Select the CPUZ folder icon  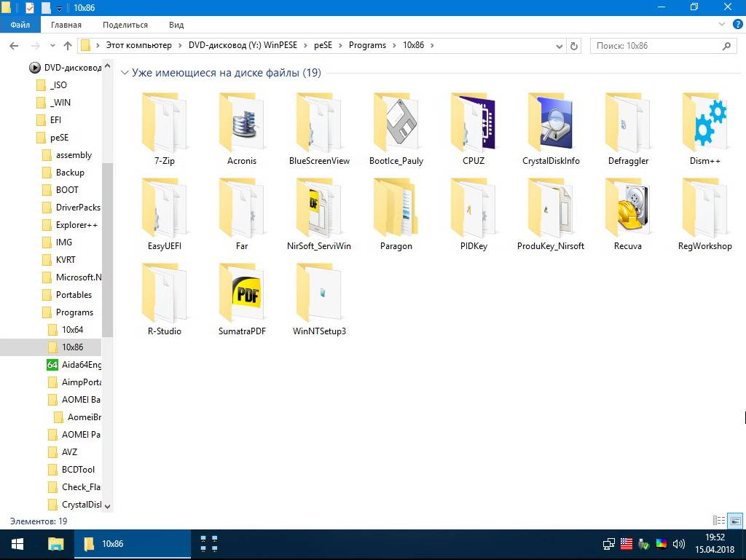click(474, 122)
